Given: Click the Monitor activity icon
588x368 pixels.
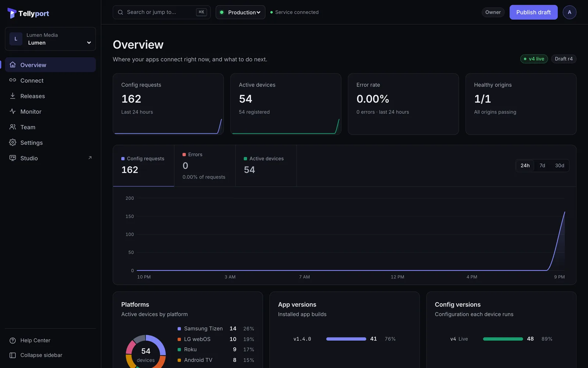Looking at the screenshot, I should pyautogui.click(x=12, y=111).
